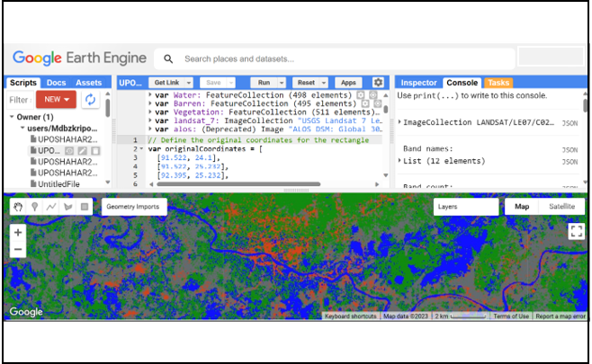592x364 pixels.
Task: Open the Layers panel on map
Action: click(x=465, y=207)
